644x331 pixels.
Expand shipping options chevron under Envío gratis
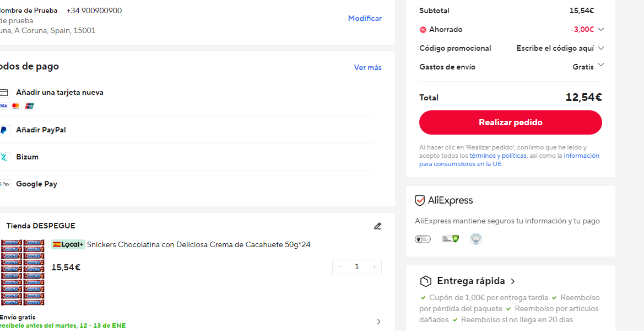378,322
